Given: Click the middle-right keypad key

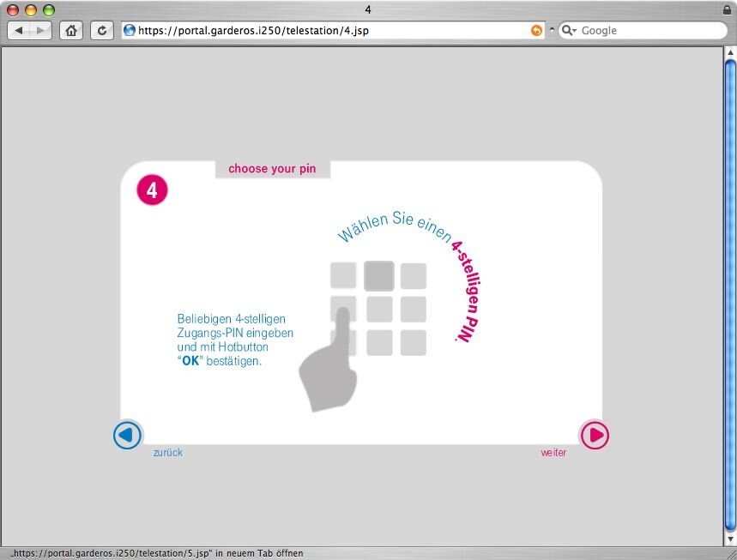Looking at the screenshot, I should [x=414, y=309].
